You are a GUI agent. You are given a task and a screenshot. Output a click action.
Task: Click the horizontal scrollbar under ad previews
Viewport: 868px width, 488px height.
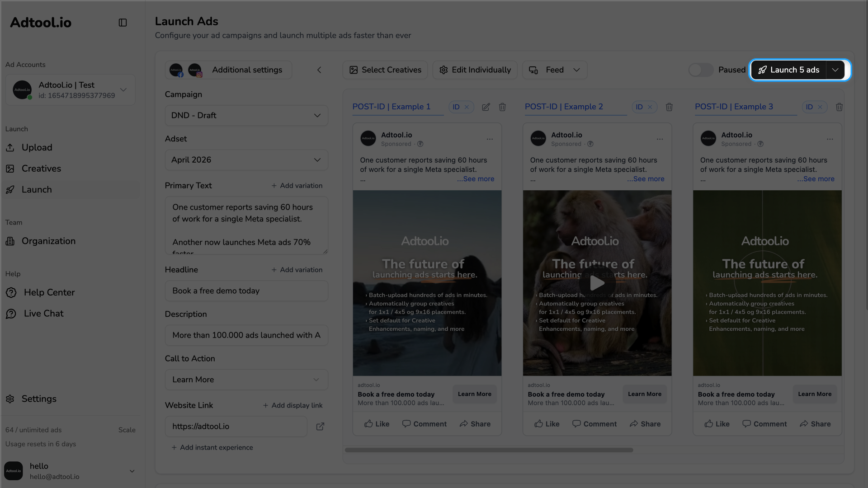point(489,450)
